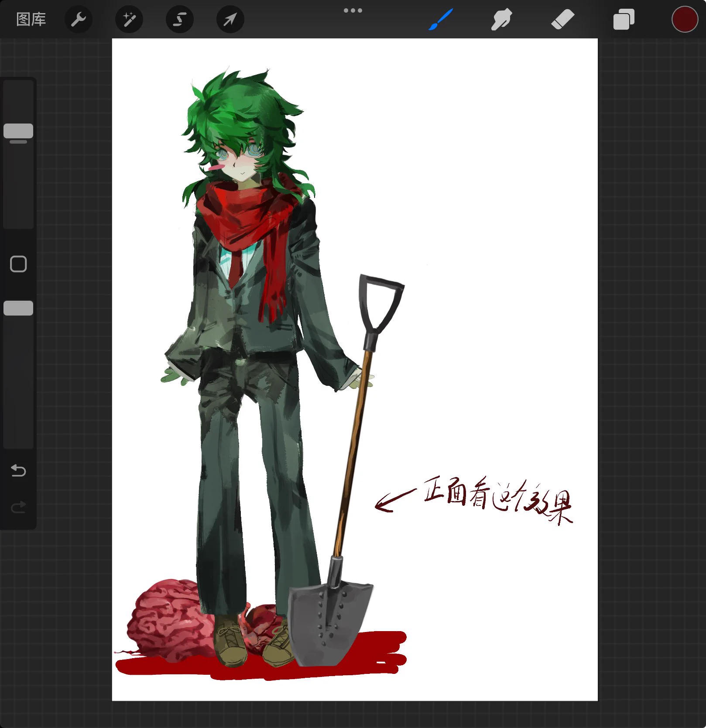The width and height of the screenshot is (706, 728).
Task: Click the brush opacity slider handle
Action: pyautogui.click(x=18, y=308)
